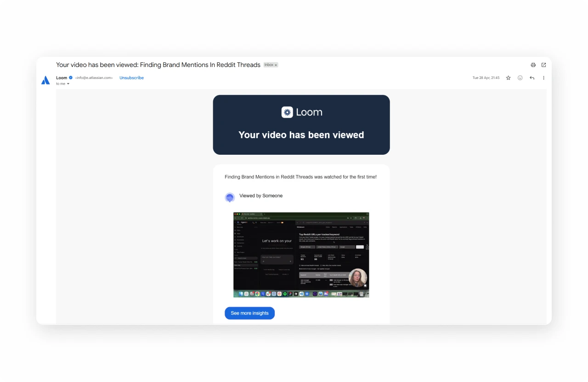Click the Unsubscribe link

131,78
